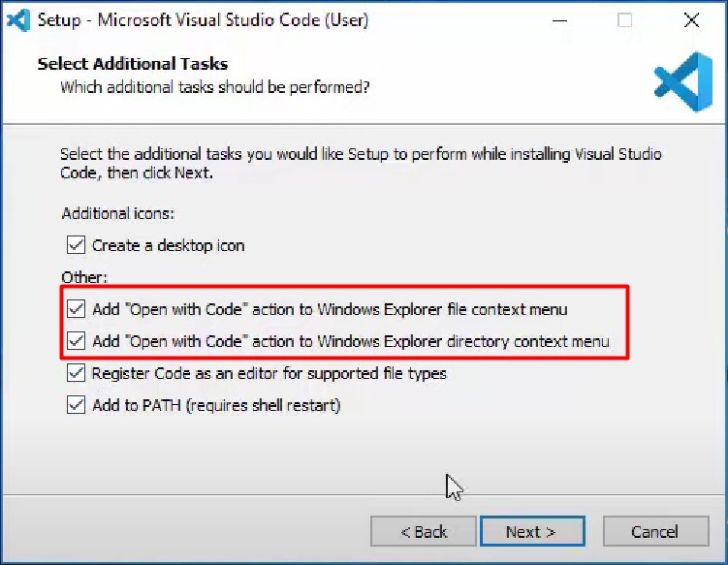
Task: Proceed by clicking Next
Action: coord(530,531)
